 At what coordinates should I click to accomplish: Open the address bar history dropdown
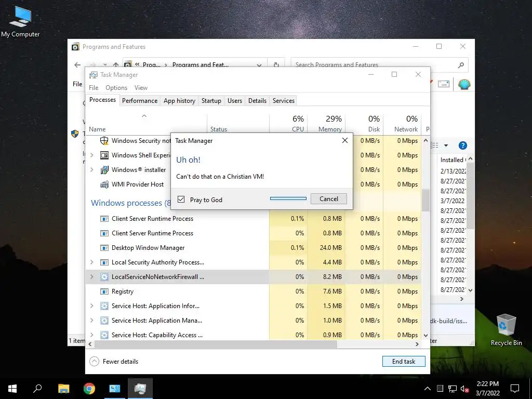tap(259, 65)
